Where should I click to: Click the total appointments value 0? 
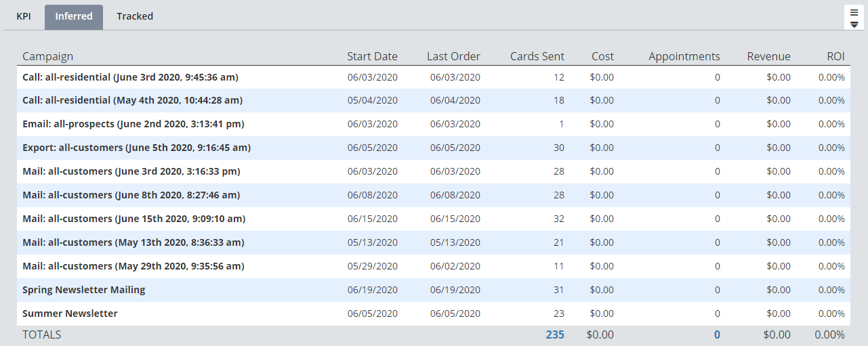click(717, 334)
